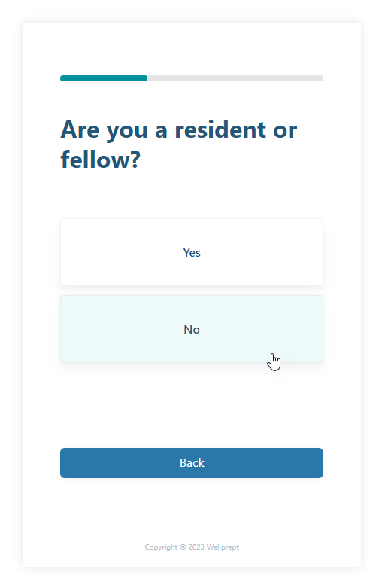Click the word 'resident' in heading
The image size is (385, 588).
220,129
